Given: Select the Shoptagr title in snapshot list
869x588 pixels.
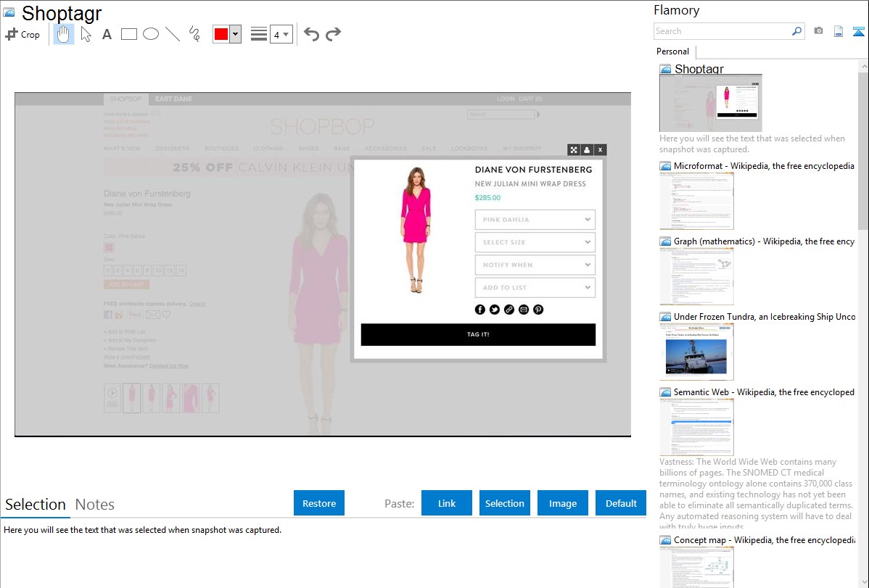Looking at the screenshot, I should point(699,69).
